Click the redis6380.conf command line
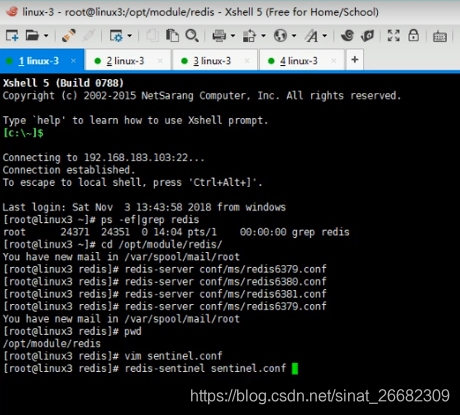The width and height of the screenshot is (460, 415). (165, 282)
